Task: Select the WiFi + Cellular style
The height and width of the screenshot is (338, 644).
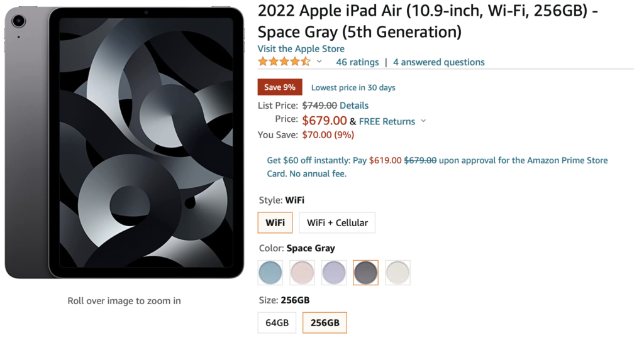Action: point(337,222)
